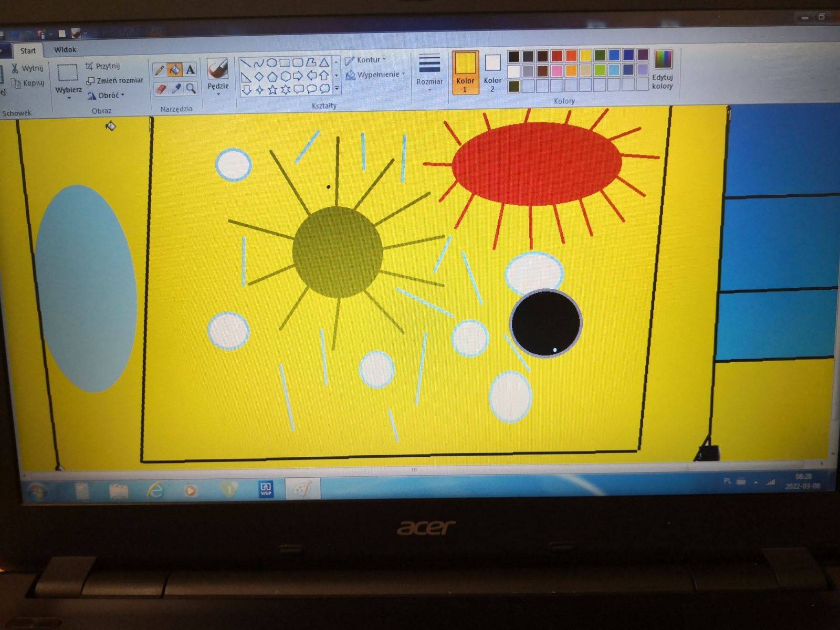This screenshot has height=630, width=840.
Task: Choose the diamond shape
Action: [x=259, y=77]
